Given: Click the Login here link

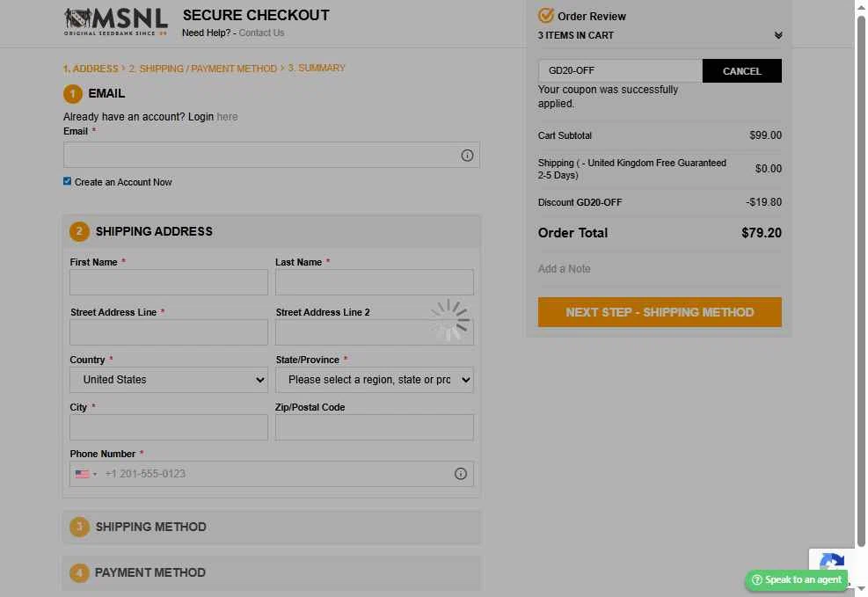Looking at the screenshot, I should (227, 117).
